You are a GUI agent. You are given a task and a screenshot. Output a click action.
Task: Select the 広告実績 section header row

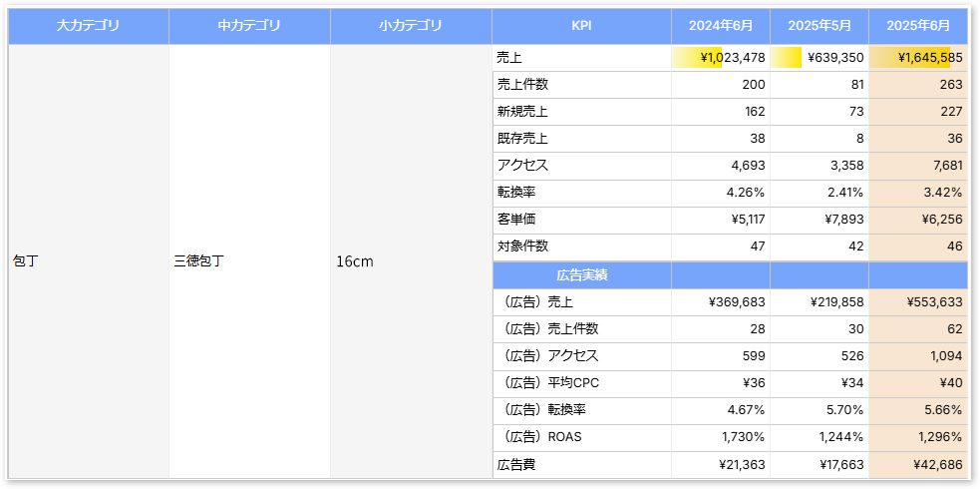pos(581,274)
